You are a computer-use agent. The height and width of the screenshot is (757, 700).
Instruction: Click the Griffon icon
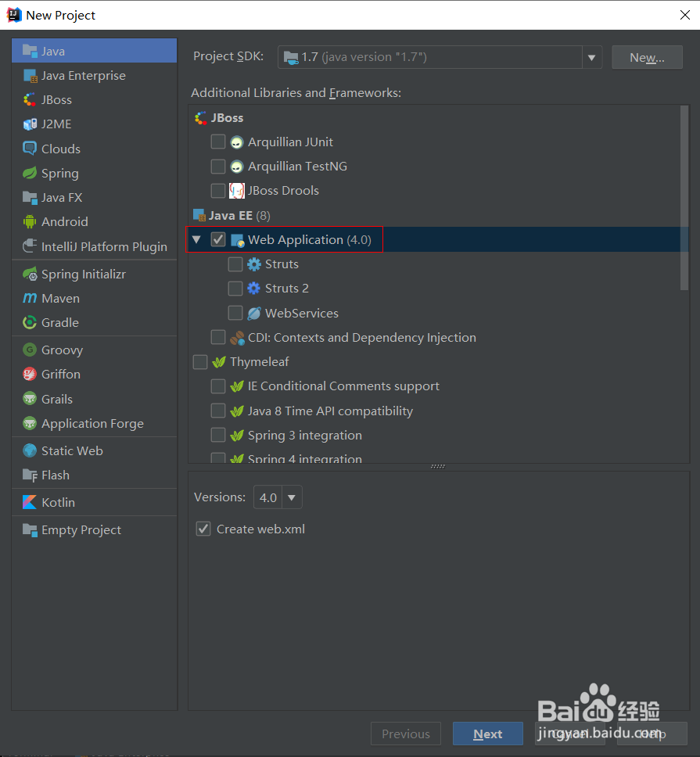(x=30, y=374)
